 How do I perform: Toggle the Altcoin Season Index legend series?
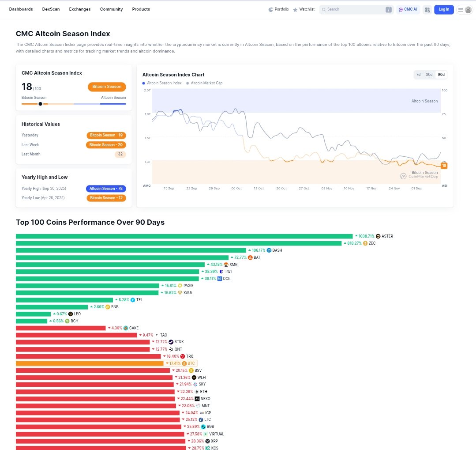coord(162,83)
